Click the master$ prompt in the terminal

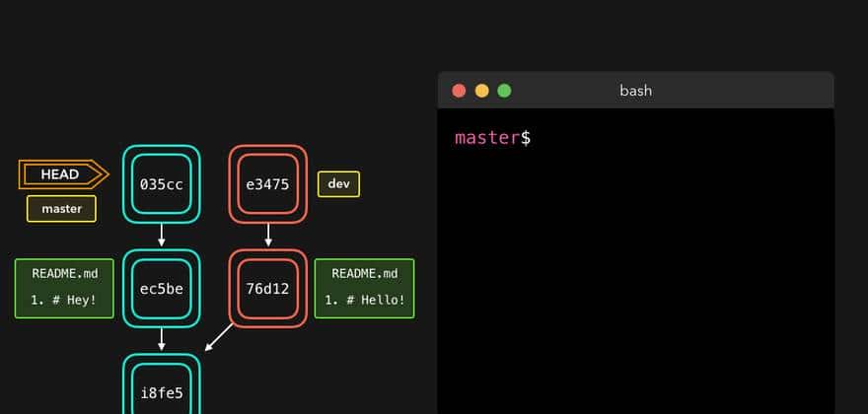coord(492,138)
